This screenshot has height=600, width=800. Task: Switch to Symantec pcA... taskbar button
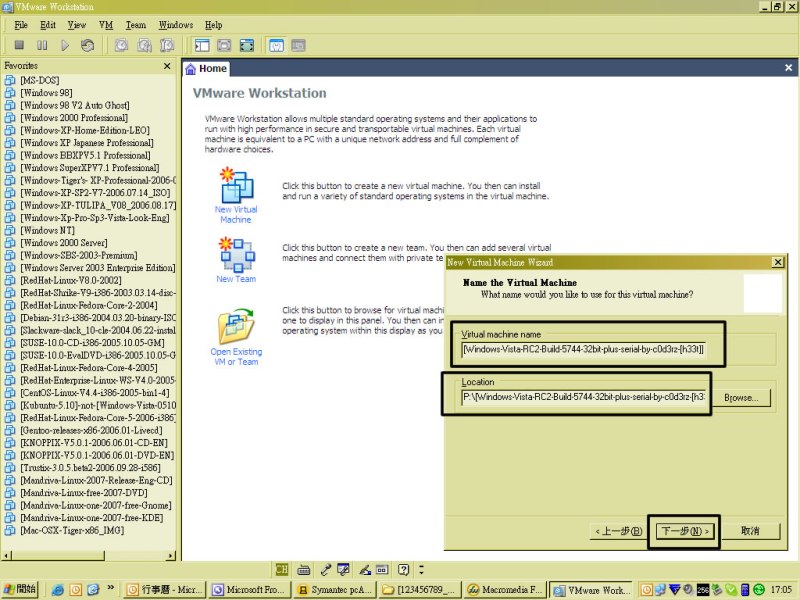[x=335, y=590]
